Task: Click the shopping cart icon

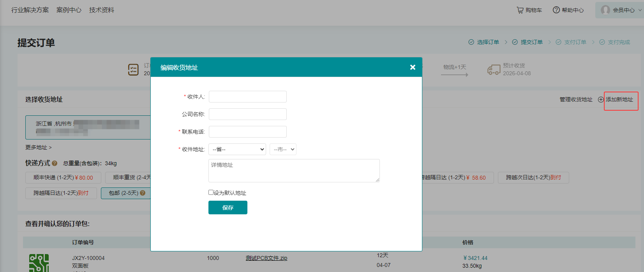Action: (x=520, y=10)
